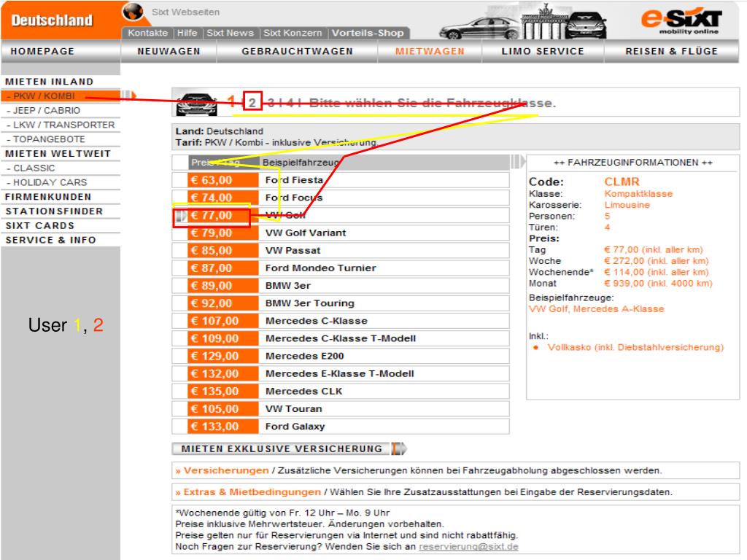This screenshot has height=560, width=747.
Task: Click the arrow marker at table header end
Action: pos(517,162)
